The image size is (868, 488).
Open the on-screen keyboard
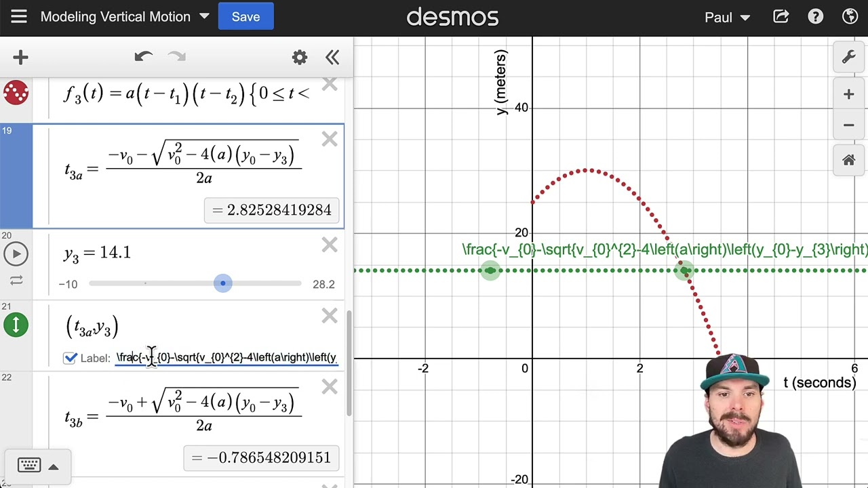click(x=28, y=465)
